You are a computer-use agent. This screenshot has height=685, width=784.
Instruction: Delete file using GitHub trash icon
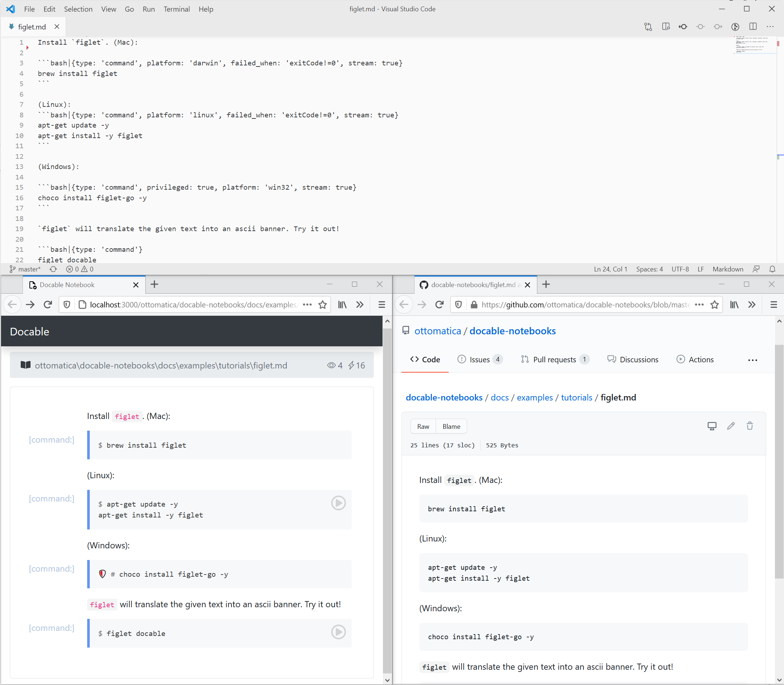[x=749, y=426]
